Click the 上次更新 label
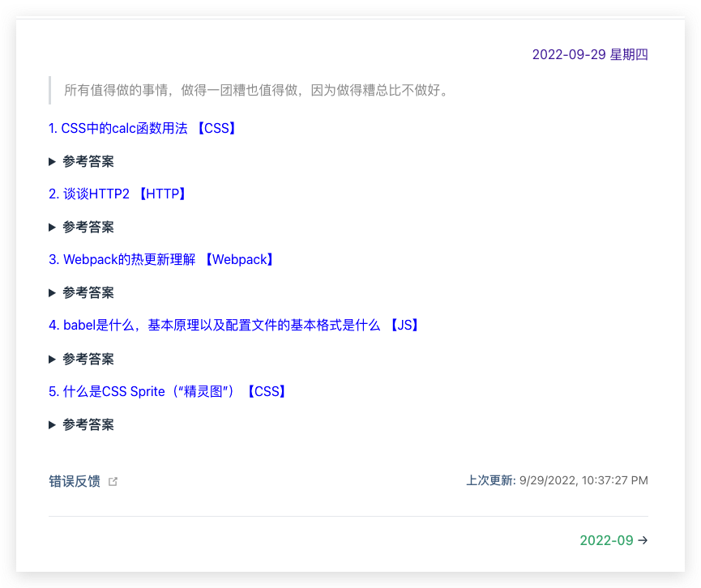Image resolution: width=701 pixels, height=588 pixels. click(x=489, y=480)
